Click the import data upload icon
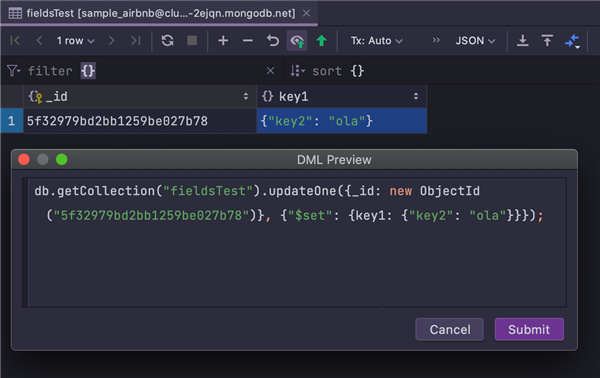Screen dimensions: 600x378 pos(547,41)
